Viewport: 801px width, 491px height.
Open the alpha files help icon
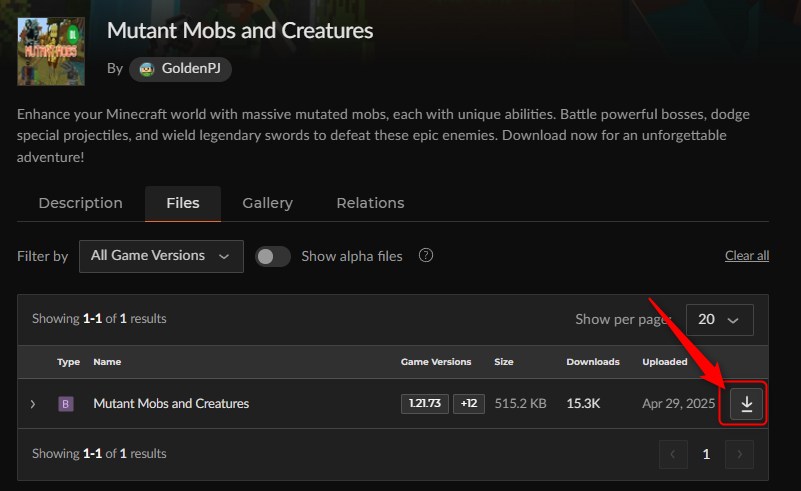[x=426, y=255]
